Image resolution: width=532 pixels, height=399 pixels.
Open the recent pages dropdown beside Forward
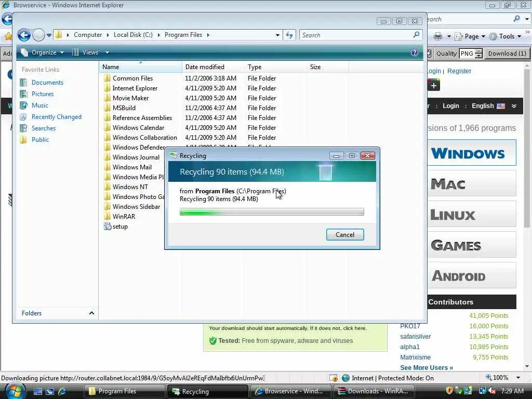[49, 35]
